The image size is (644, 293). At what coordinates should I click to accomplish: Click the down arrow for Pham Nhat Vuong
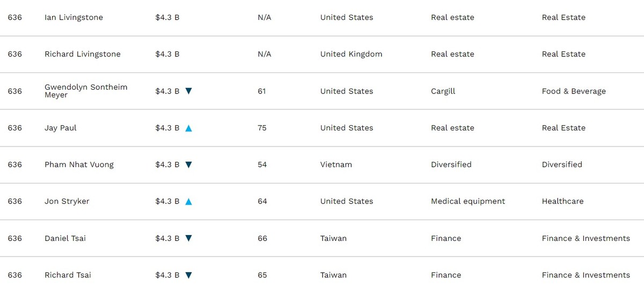(x=188, y=165)
